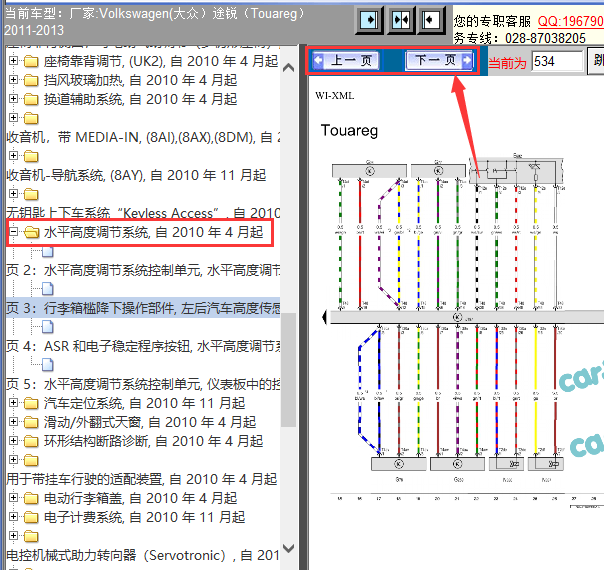Go to next page with 下一页 button

(x=440, y=60)
